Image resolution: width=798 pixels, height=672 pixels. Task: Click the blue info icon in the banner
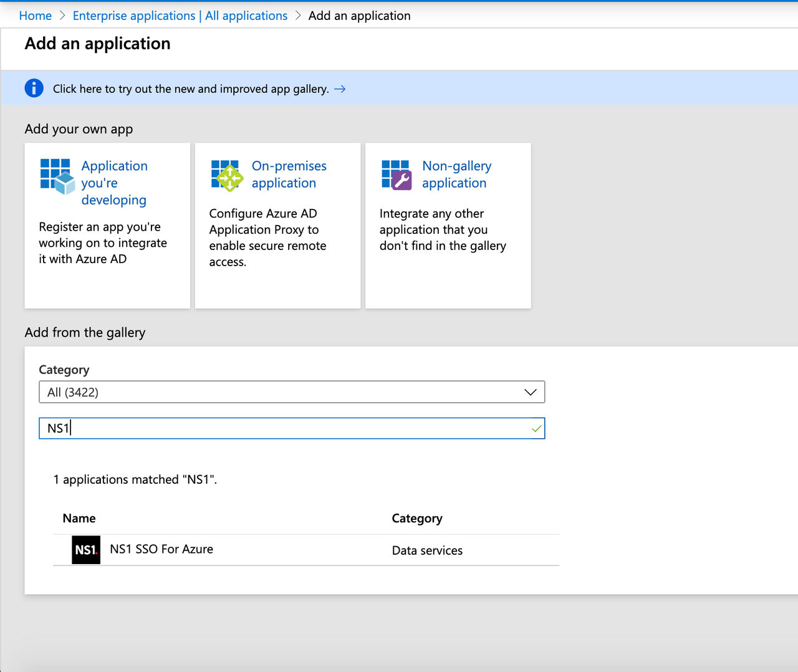point(34,89)
